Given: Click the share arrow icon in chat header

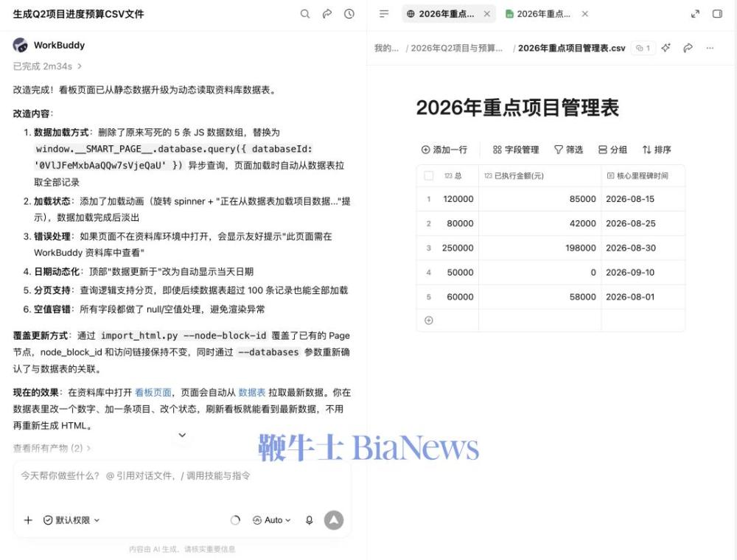Looking at the screenshot, I should click(x=327, y=14).
